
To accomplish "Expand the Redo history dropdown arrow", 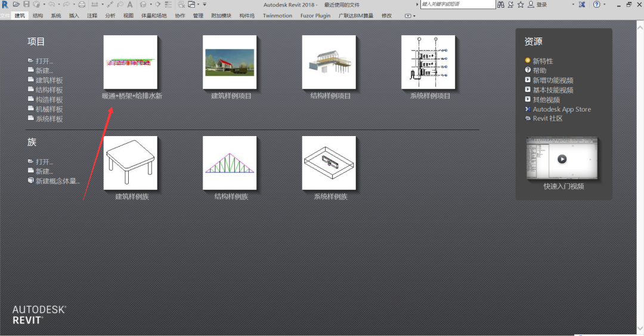I will (74, 5).
